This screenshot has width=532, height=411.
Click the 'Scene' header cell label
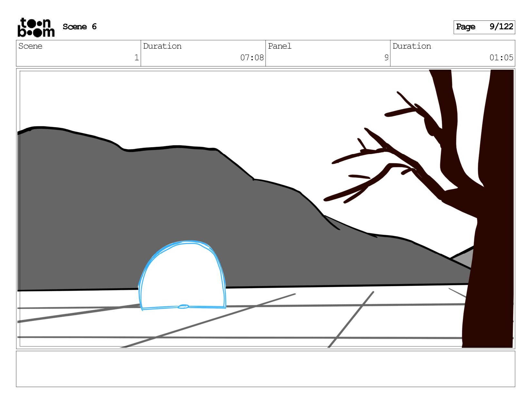point(30,46)
